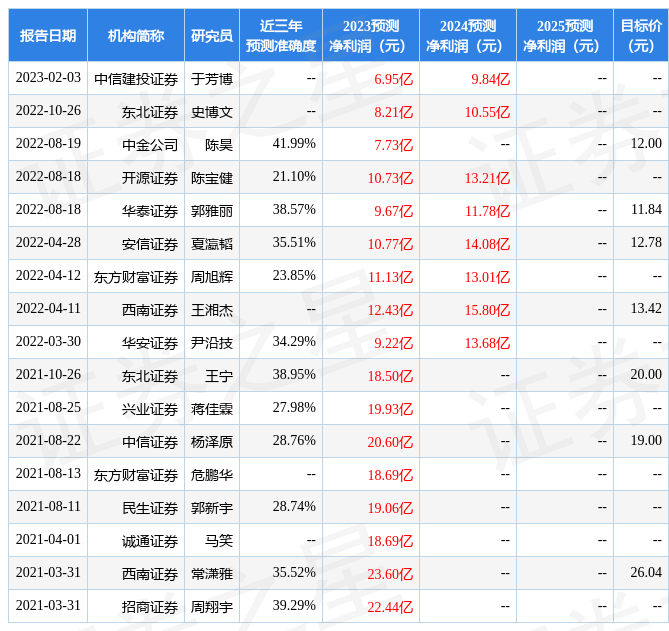This screenshot has width=669, height=631.
Task: Click the 11.84 target price
Action: pos(646,209)
